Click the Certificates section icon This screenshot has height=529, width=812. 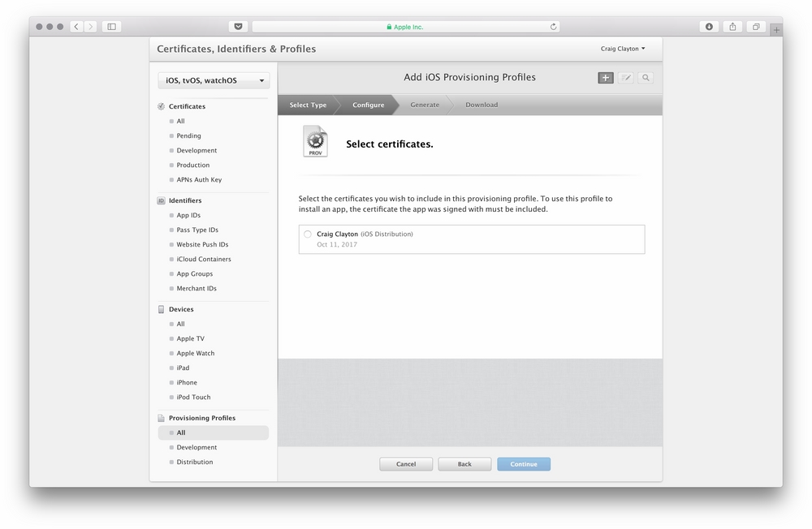pos(161,106)
